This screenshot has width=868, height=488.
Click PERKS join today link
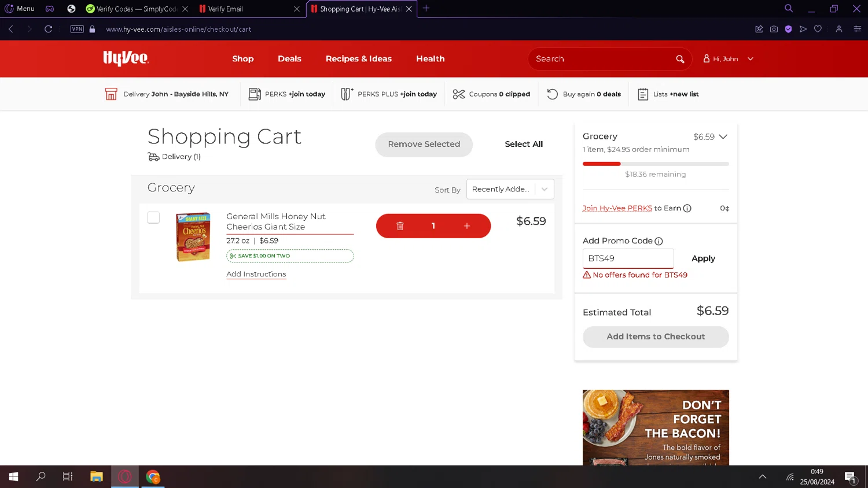pyautogui.click(x=295, y=94)
